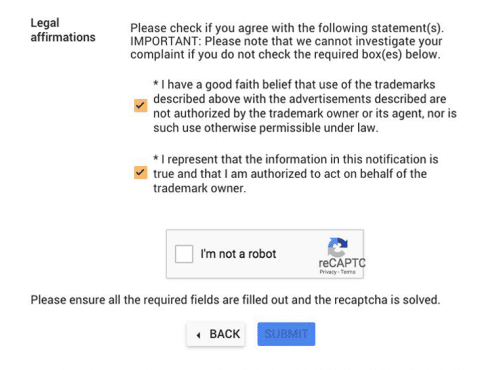The width and height of the screenshot is (485, 370).
Task: Click the asterisk before 'I have a good faith'
Action: [x=156, y=83]
